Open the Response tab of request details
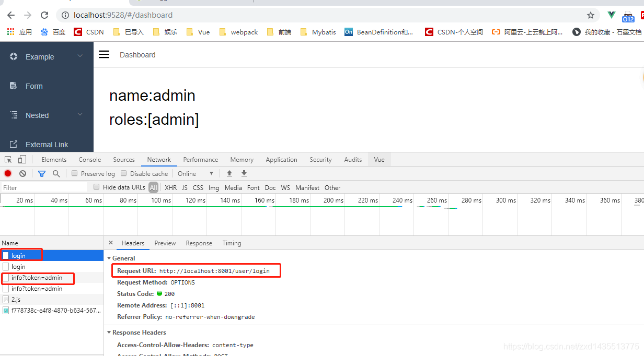This screenshot has width=644, height=356. [x=199, y=243]
